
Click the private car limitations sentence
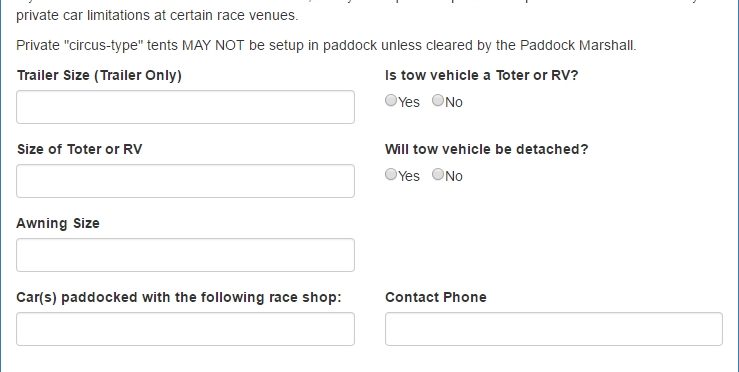click(157, 15)
